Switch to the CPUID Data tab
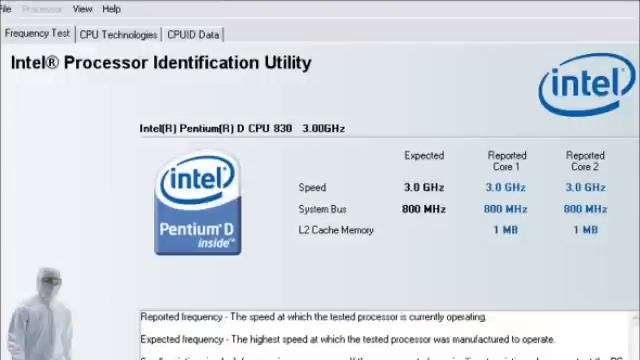This screenshot has height=360, width=640. (193, 35)
